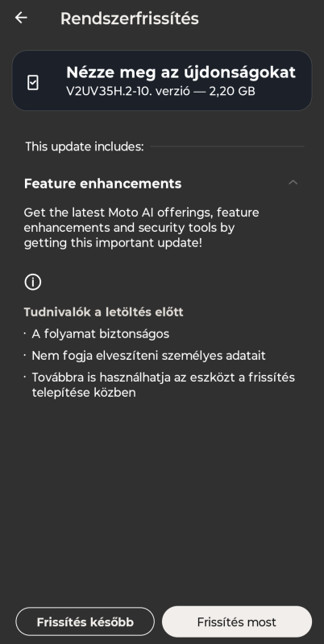Click the Feature enhancements heading
Image resolution: width=324 pixels, height=644 pixels.
103,184
